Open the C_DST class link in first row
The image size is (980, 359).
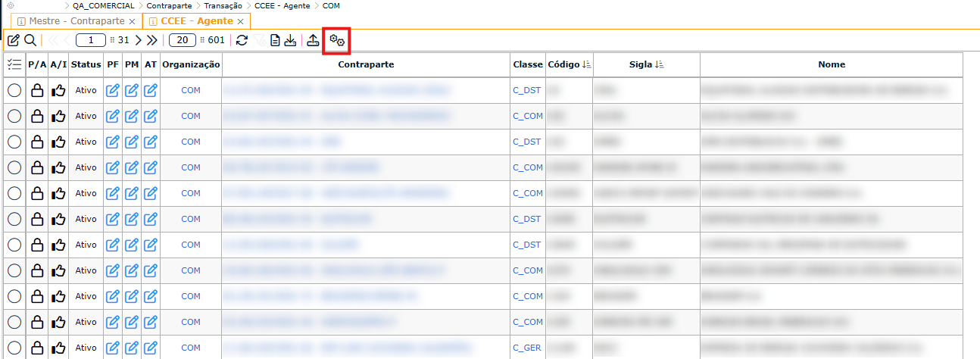pyautogui.click(x=527, y=91)
